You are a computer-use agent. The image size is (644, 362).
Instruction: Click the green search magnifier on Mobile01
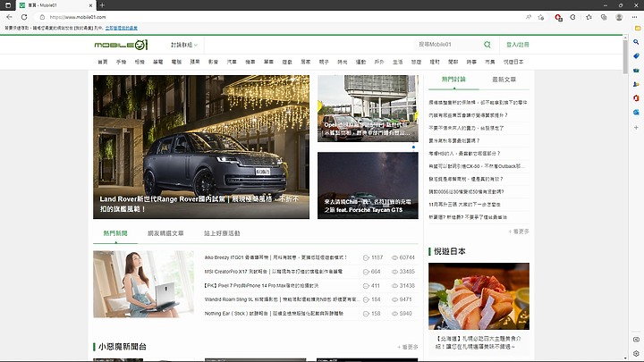[x=487, y=45]
